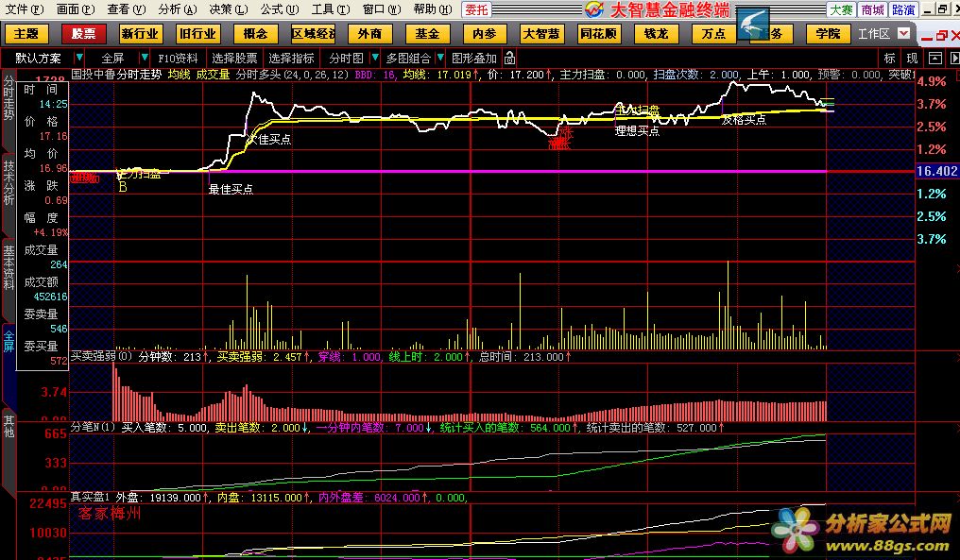Select the 区域经济 toolbar button
This screenshot has width=960, height=560.
(x=313, y=34)
